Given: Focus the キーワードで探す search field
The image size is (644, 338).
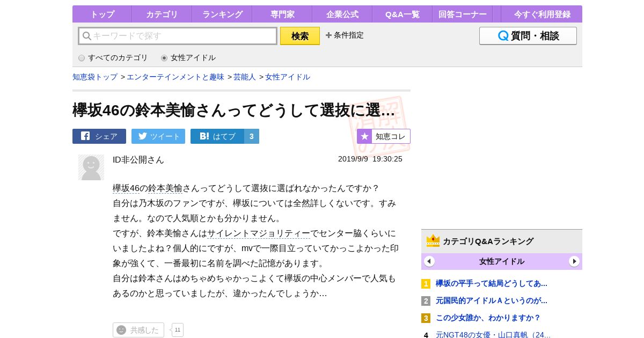Looking at the screenshot, I should coord(178,36).
